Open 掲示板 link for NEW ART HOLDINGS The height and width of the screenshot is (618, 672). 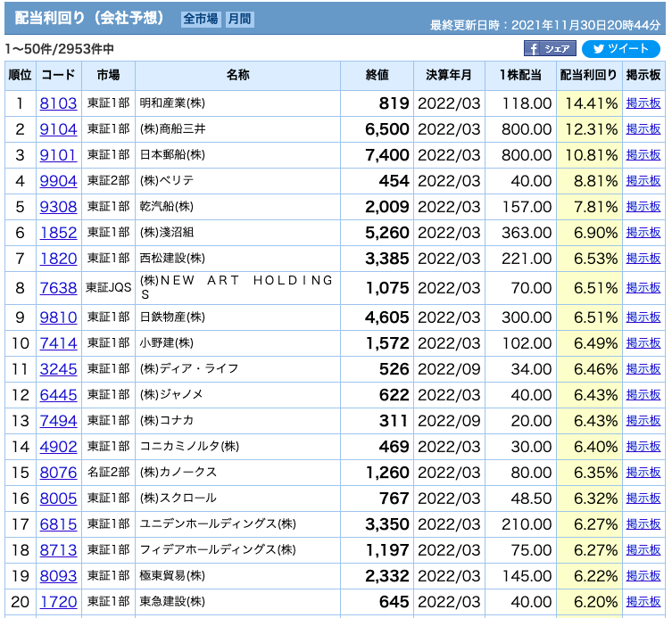click(643, 288)
